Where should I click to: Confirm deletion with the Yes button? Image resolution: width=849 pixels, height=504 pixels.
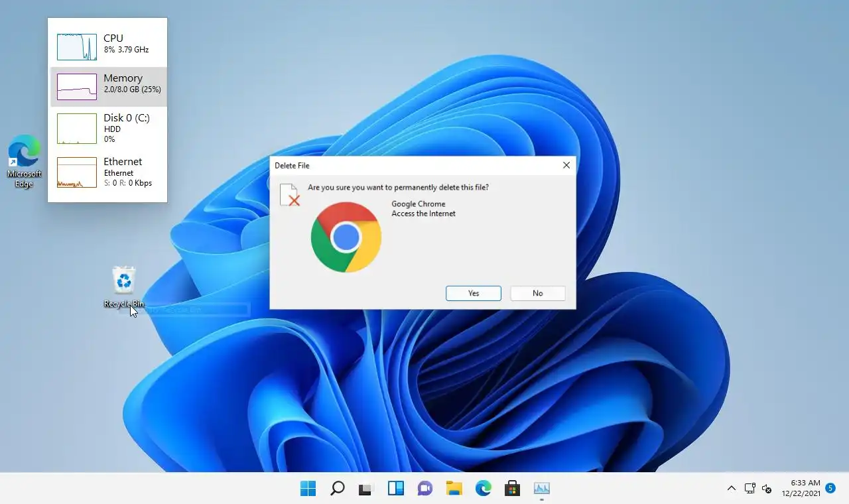click(474, 293)
